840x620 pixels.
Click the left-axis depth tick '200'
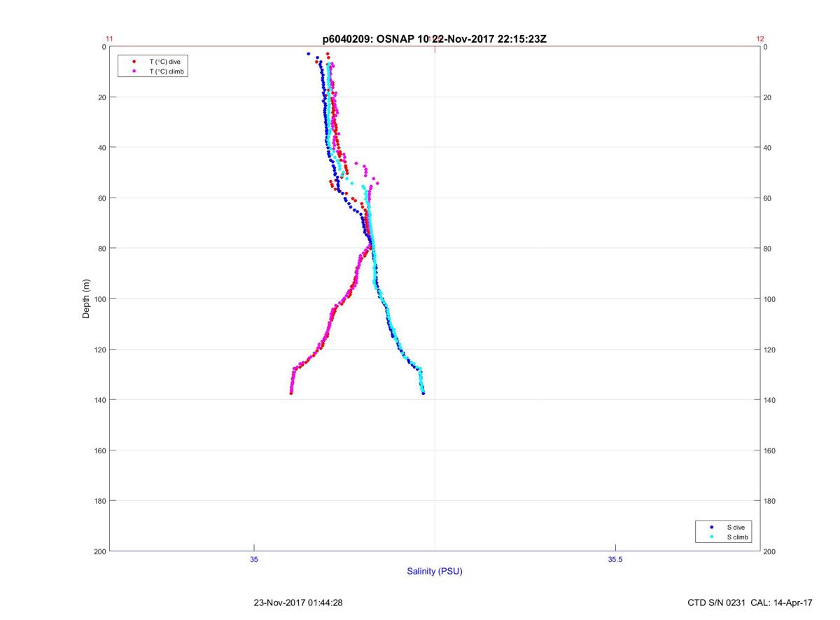100,551
